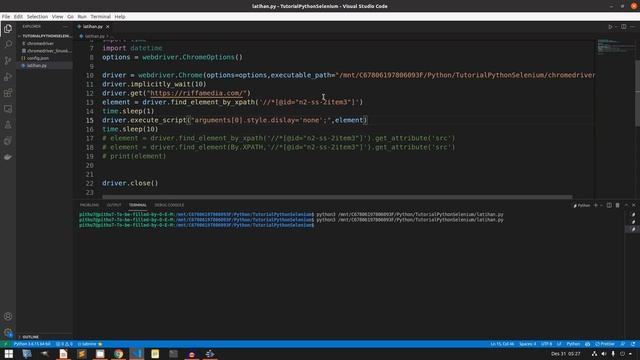Screen dimensions: 640x360
Task: Open the Search view in activity bar
Action: pyautogui.click(x=8, y=44)
